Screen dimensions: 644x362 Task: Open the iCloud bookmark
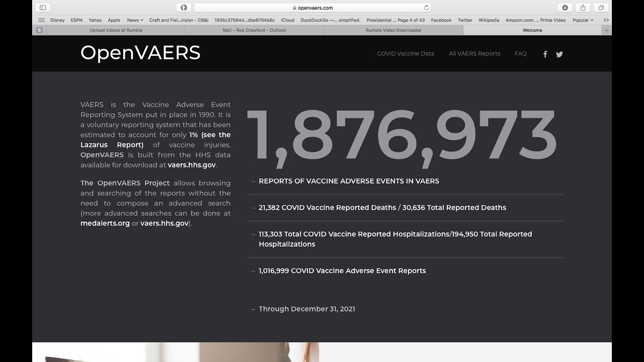pyautogui.click(x=288, y=20)
